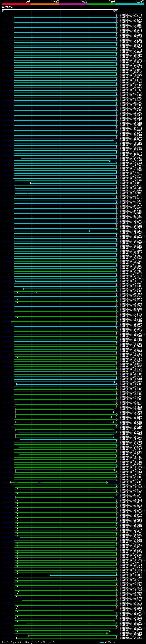146x644 pixels.
Task: Click the white query sequence bar
Action: 60,10
